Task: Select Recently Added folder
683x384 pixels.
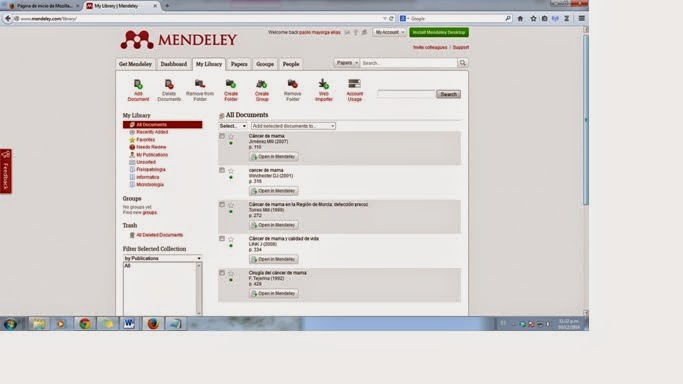Action: click(152, 132)
